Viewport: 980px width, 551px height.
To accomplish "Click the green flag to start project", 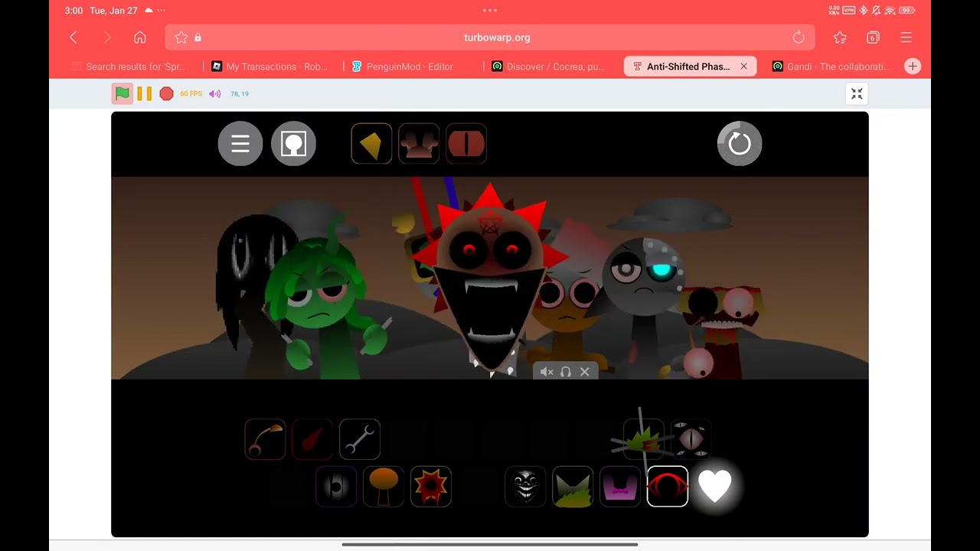I will 122,93.
